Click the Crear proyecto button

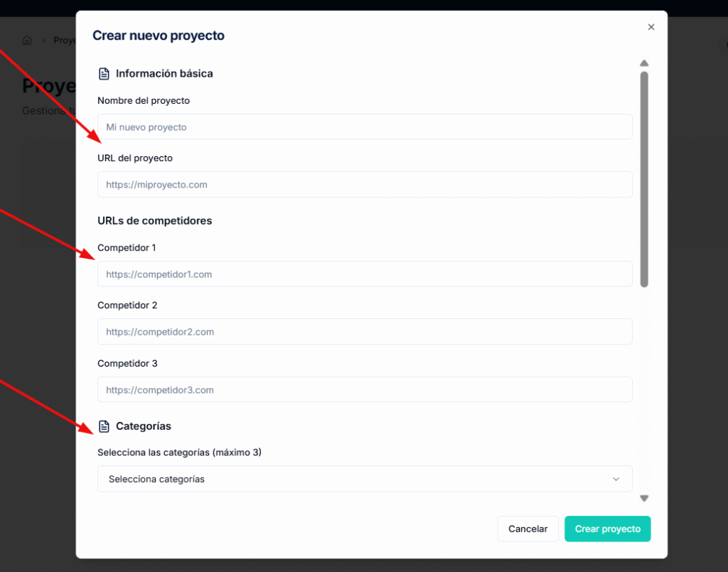coord(607,529)
